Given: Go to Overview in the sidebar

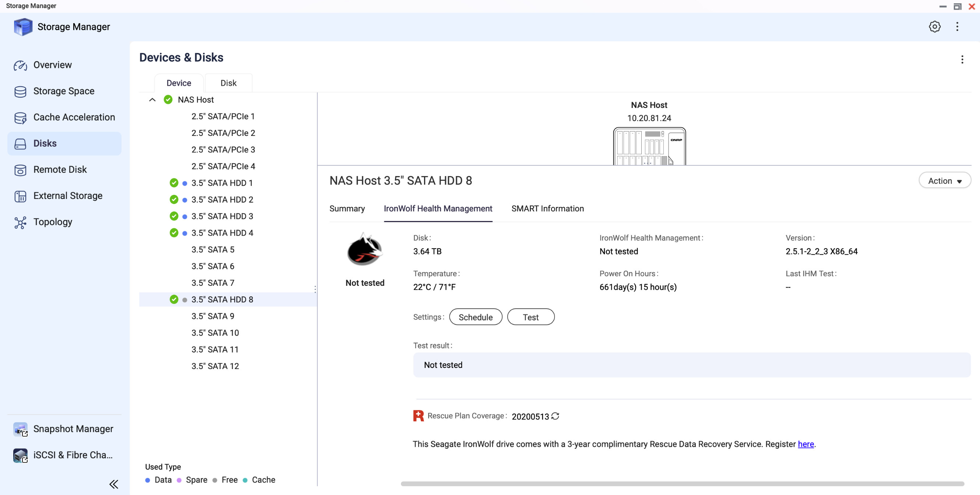Looking at the screenshot, I should pyautogui.click(x=65, y=65).
